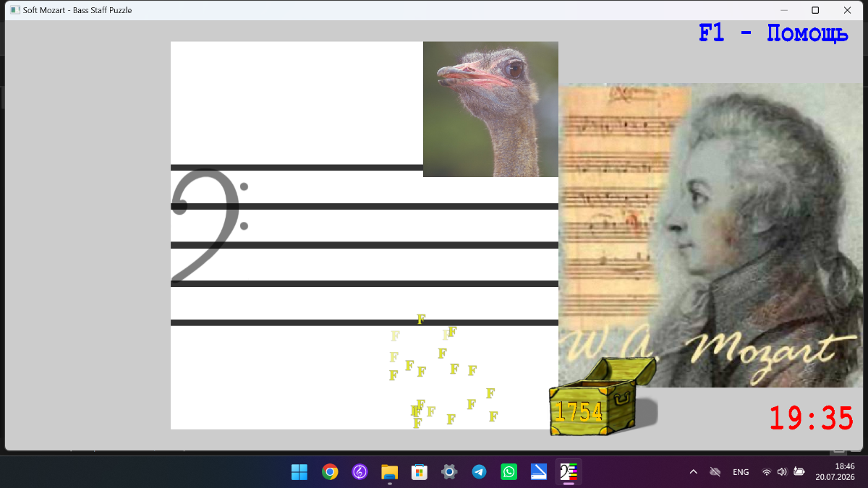Close the Bass Staff Puzzle window

847,10
